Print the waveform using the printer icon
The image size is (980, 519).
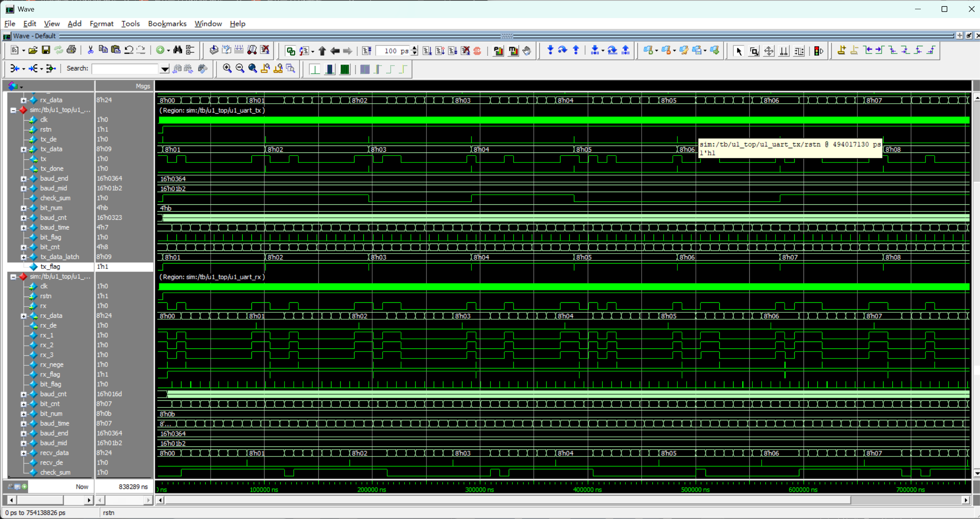pos(71,50)
